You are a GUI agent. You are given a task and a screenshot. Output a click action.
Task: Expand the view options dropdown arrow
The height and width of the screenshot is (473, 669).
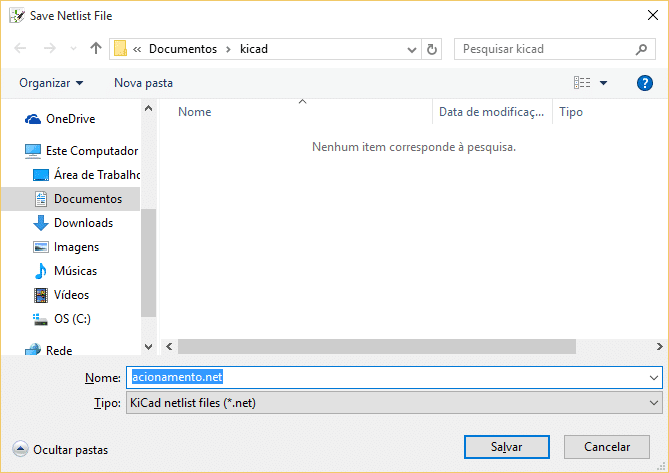click(603, 83)
